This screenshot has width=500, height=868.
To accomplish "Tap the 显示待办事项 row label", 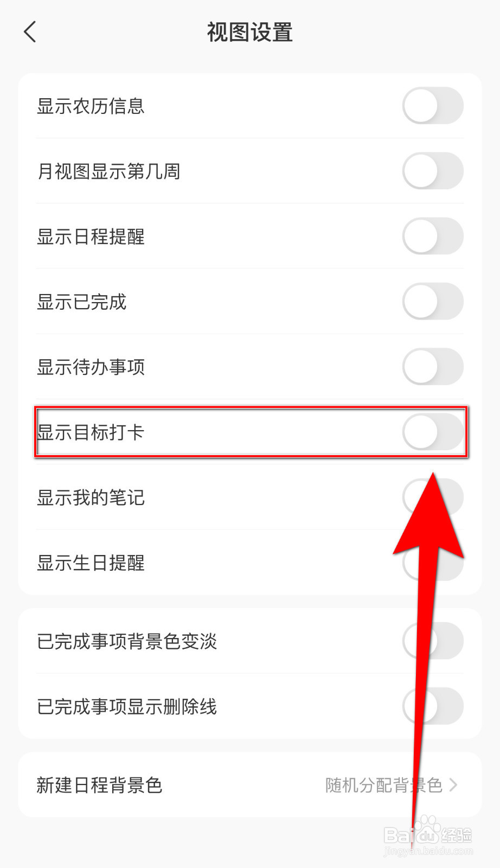I will 91,367.
